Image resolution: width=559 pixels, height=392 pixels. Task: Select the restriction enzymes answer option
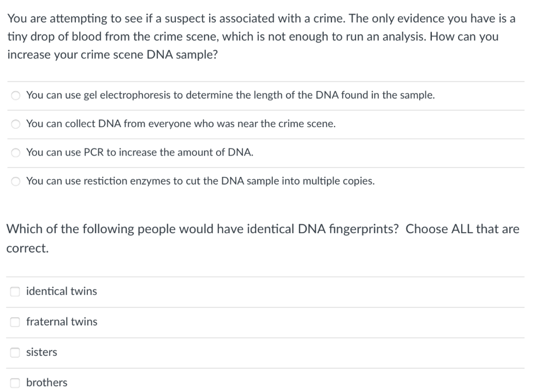tap(15, 181)
